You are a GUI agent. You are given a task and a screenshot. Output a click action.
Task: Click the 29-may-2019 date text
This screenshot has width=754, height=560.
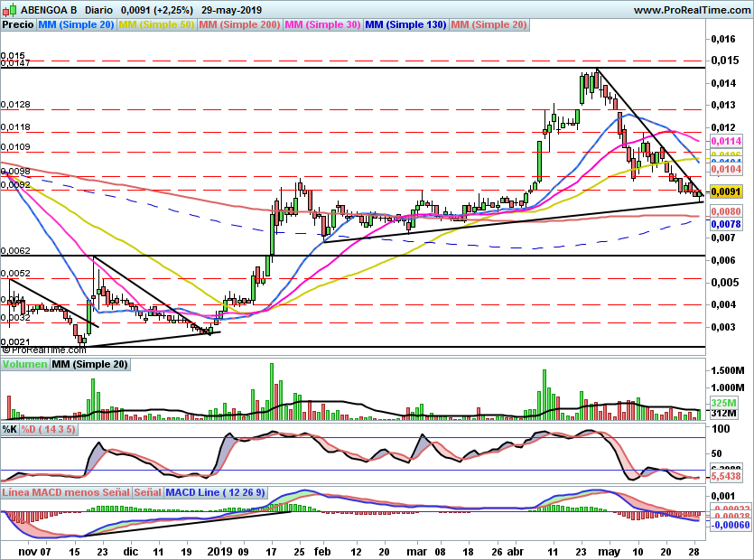232,10
